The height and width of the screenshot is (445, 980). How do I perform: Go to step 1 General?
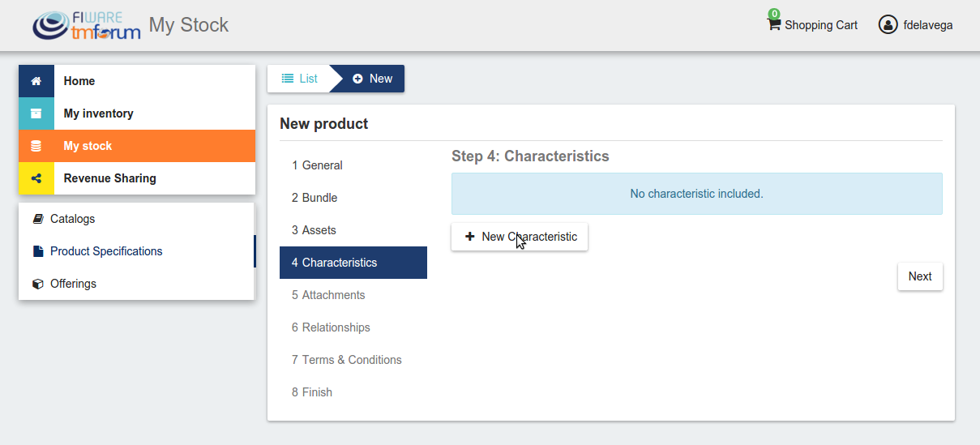coord(317,165)
